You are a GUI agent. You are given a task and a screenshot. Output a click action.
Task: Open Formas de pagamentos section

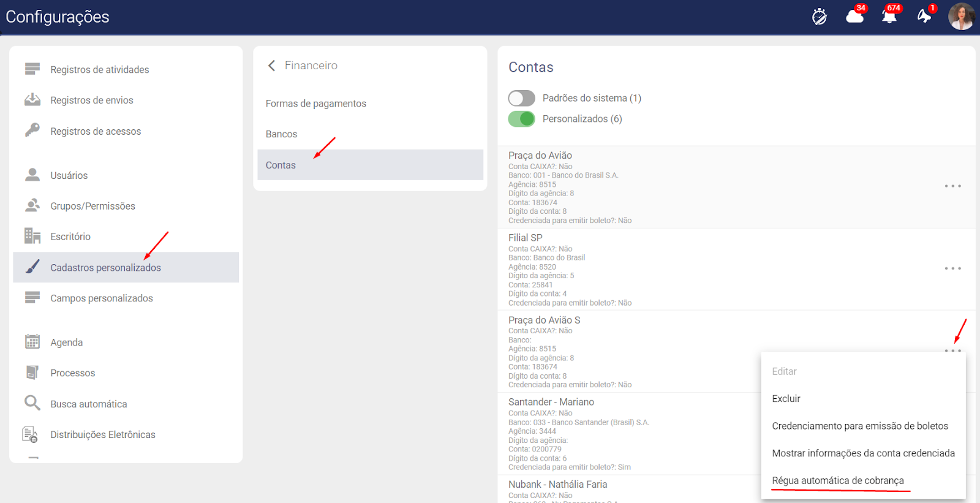(315, 104)
